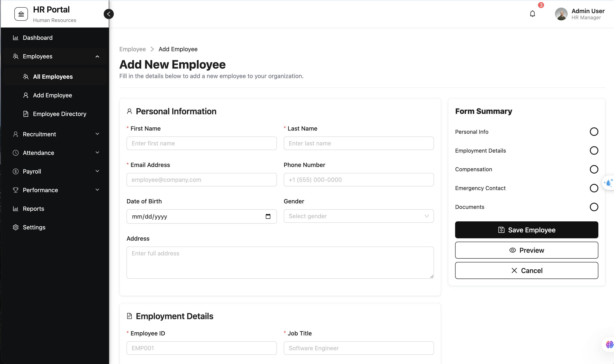614x364 pixels.
Task: Click the 'Form Summary' heading
Action: point(483,111)
